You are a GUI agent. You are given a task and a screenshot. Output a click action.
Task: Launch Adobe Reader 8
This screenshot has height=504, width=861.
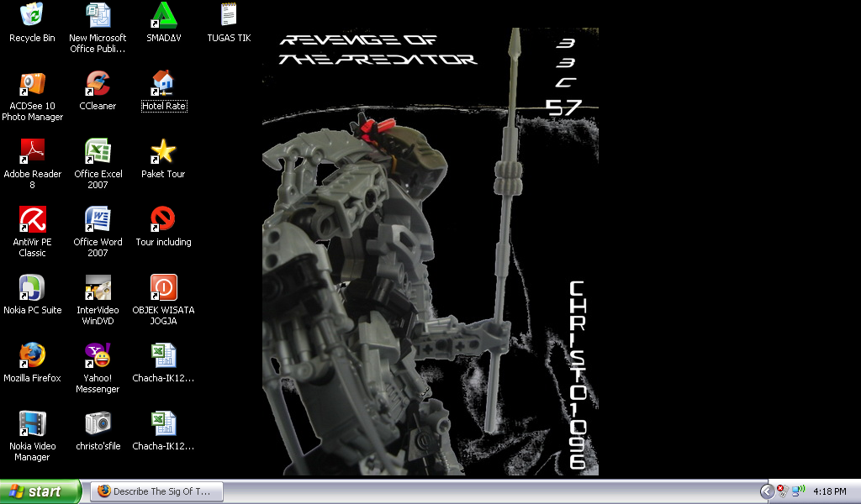pyautogui.click(x=32, y=152)
